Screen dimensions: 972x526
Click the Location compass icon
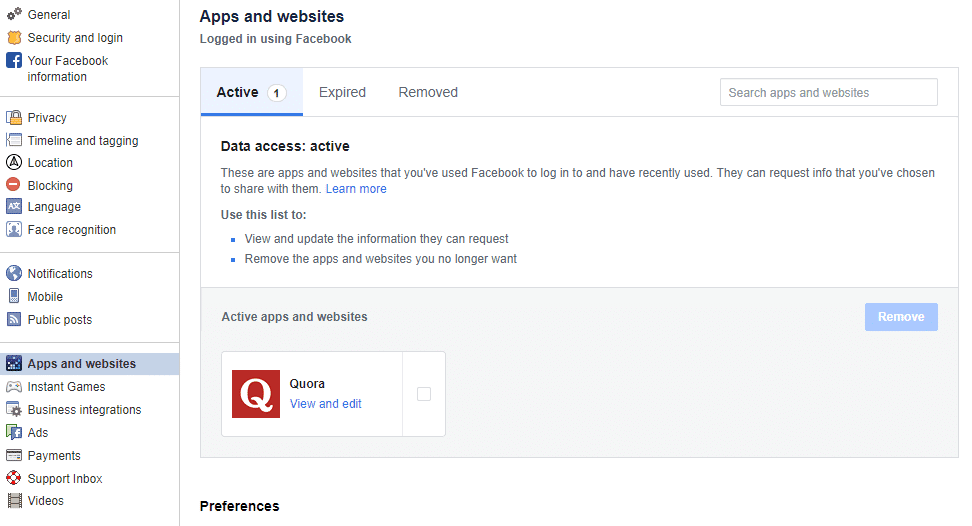tap(14, 162)
